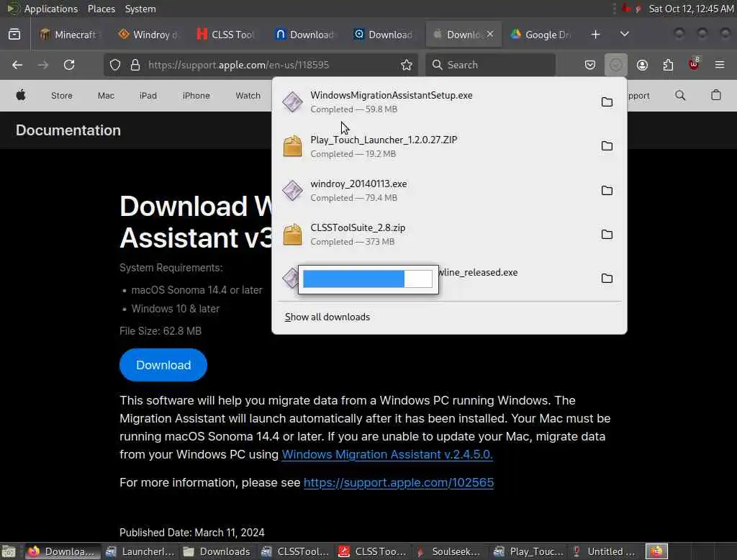
Task: Bookmark this page with star icon
Action: (407, 65)
